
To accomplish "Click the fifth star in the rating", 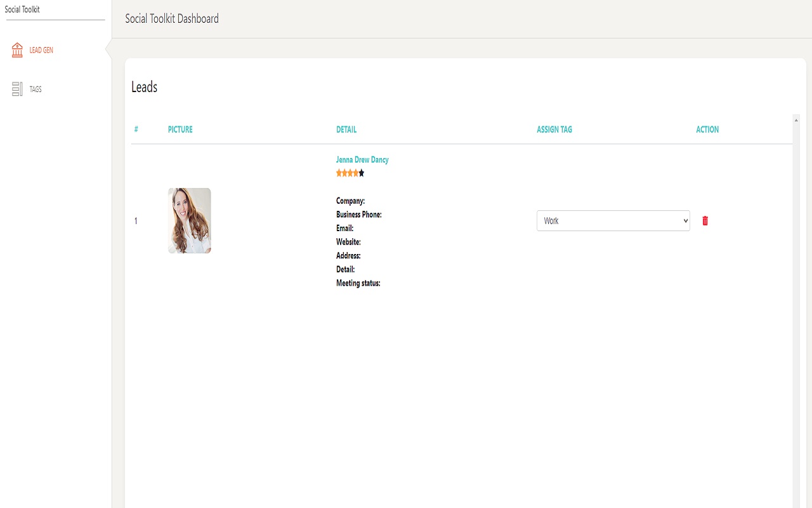I will point(361,172).
